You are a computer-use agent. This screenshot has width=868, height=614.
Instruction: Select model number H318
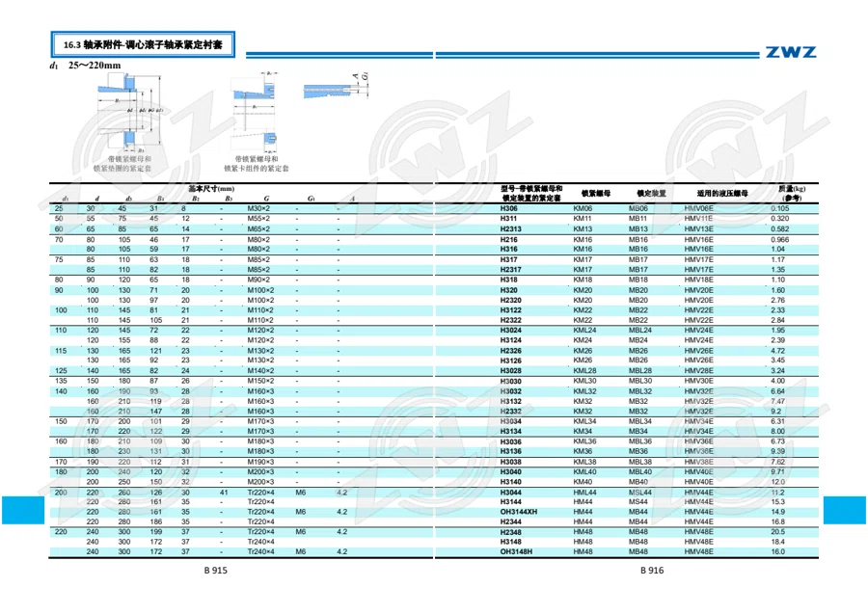pos(508,280)
